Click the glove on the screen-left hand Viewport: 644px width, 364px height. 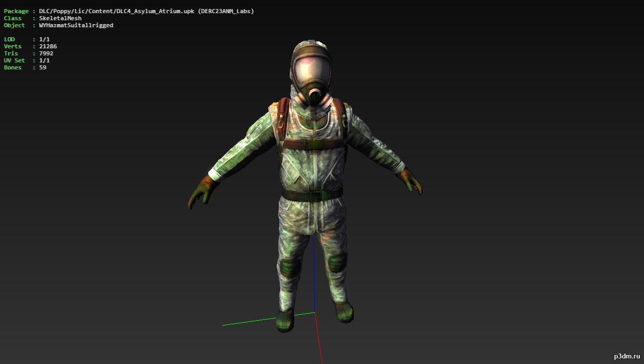coord(201,190)
